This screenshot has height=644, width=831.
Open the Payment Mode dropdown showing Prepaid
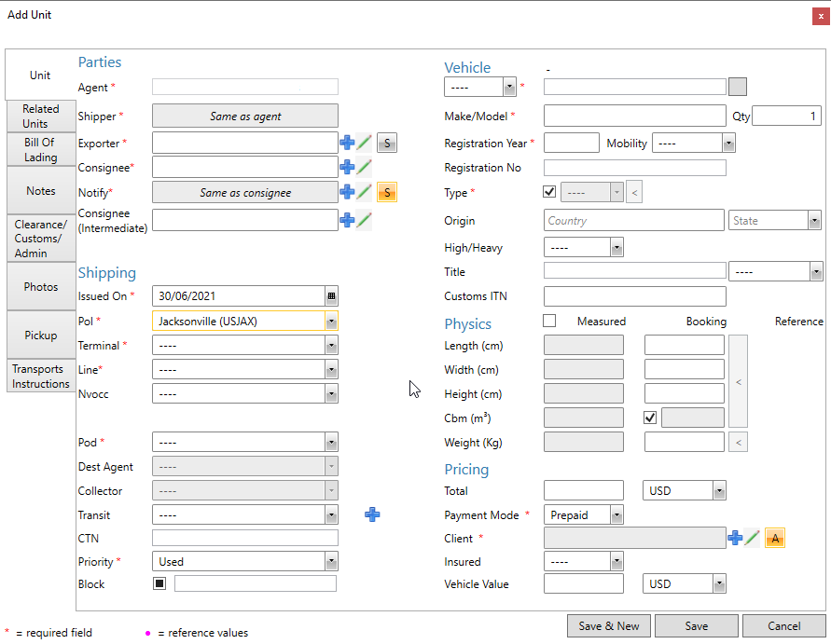pyautogui.click(x=617, y=514)
